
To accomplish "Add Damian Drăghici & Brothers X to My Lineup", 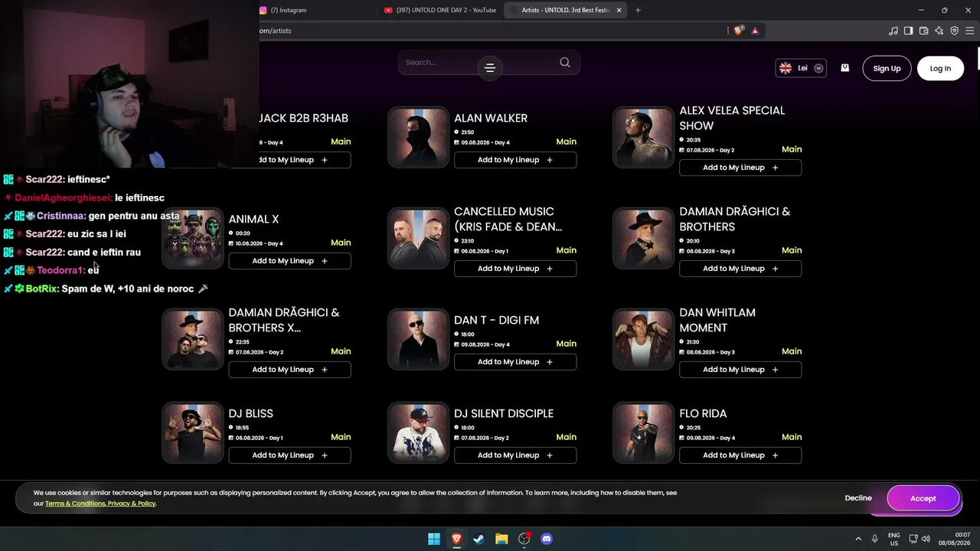I will [289, 370].
